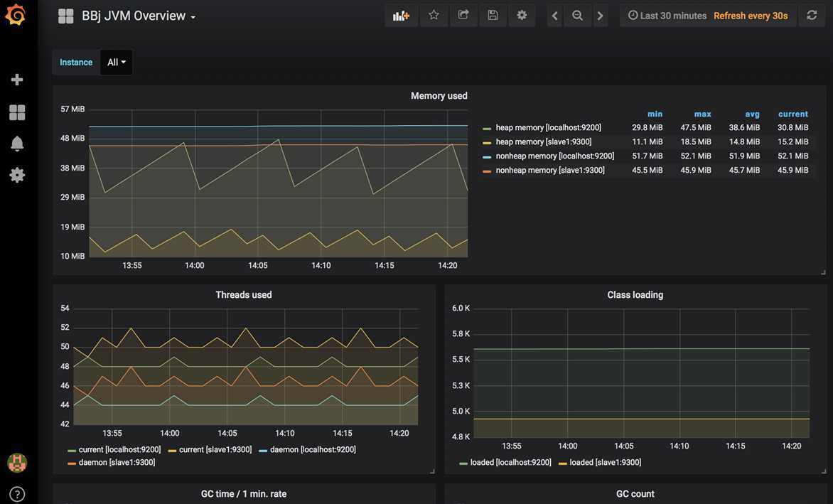Open the Class loading panel title menu

pos(635,295)
